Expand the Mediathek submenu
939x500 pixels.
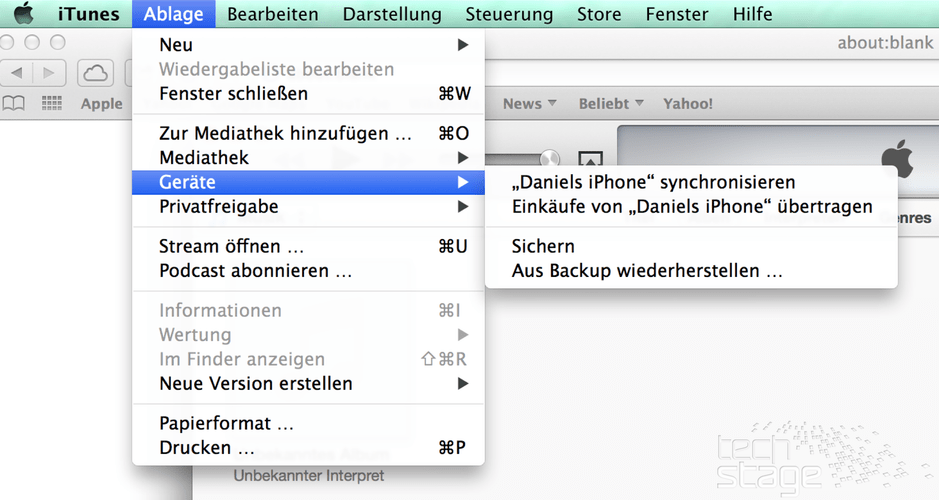(308, 157)
